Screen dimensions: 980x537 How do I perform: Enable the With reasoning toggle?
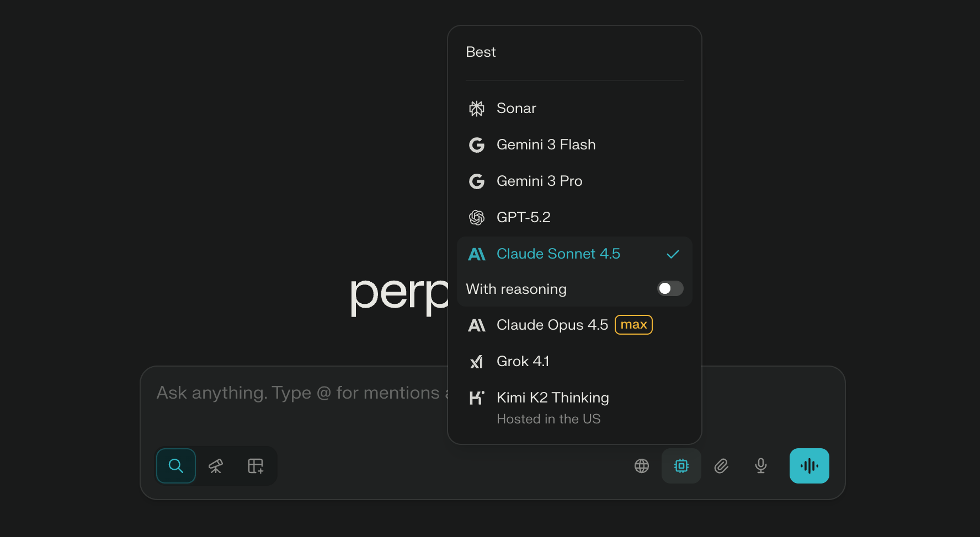[670, 288]
